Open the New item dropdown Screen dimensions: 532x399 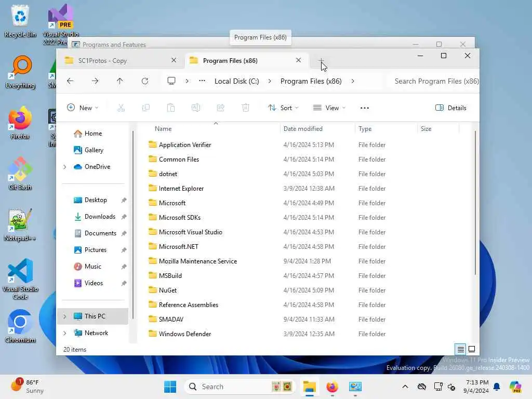(x=83, y=108)
